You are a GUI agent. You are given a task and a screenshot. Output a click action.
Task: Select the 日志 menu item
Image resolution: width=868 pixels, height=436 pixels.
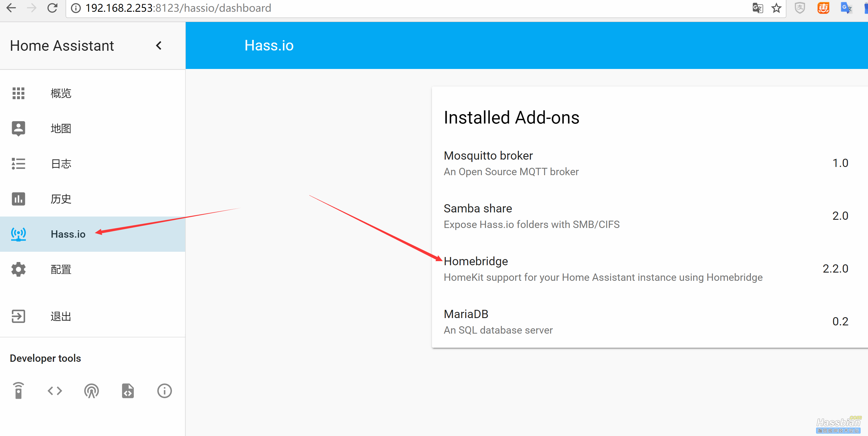pyautogui.click(x=93, y=164)
